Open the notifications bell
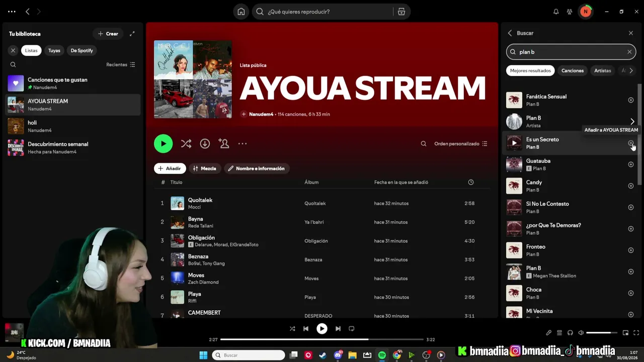This screenshot has height=362, width=644. (x=556, y=12)
